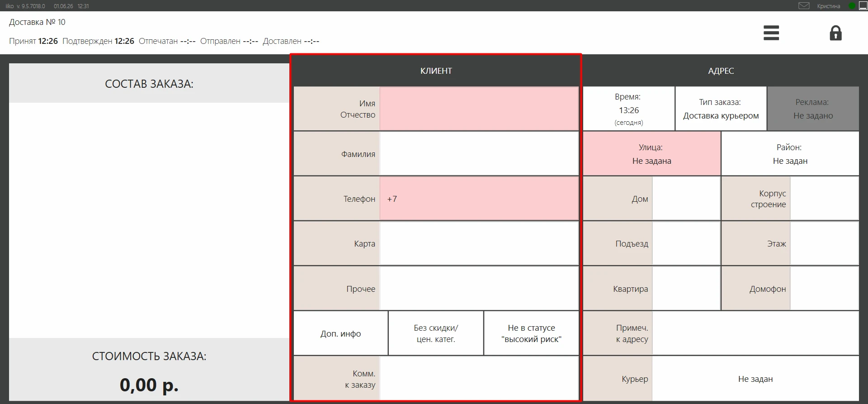Click the green connection status indicator
This screenshot has height=404, width=868.
click(x=852, y=6)
